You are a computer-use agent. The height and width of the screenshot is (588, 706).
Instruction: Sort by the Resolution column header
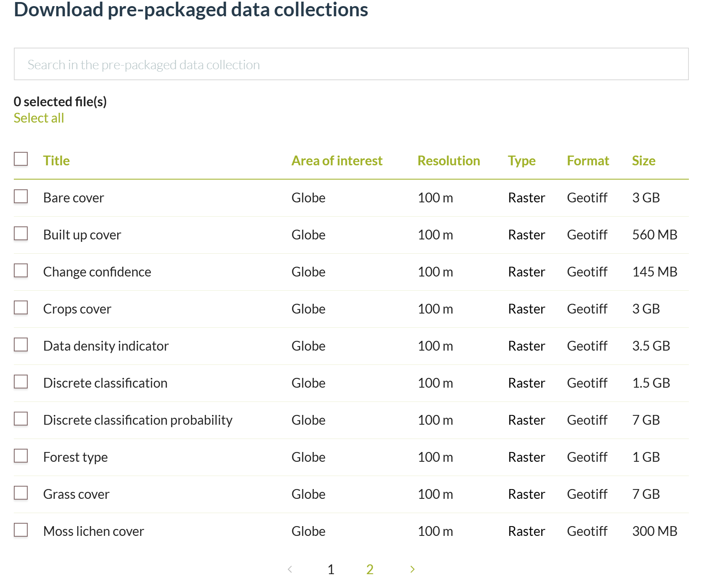(x=449, y=161)
